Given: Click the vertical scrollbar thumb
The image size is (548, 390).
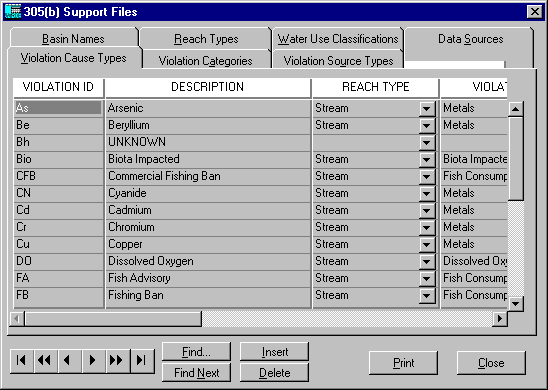Looking at the screenshot, I should coord(515,159).
